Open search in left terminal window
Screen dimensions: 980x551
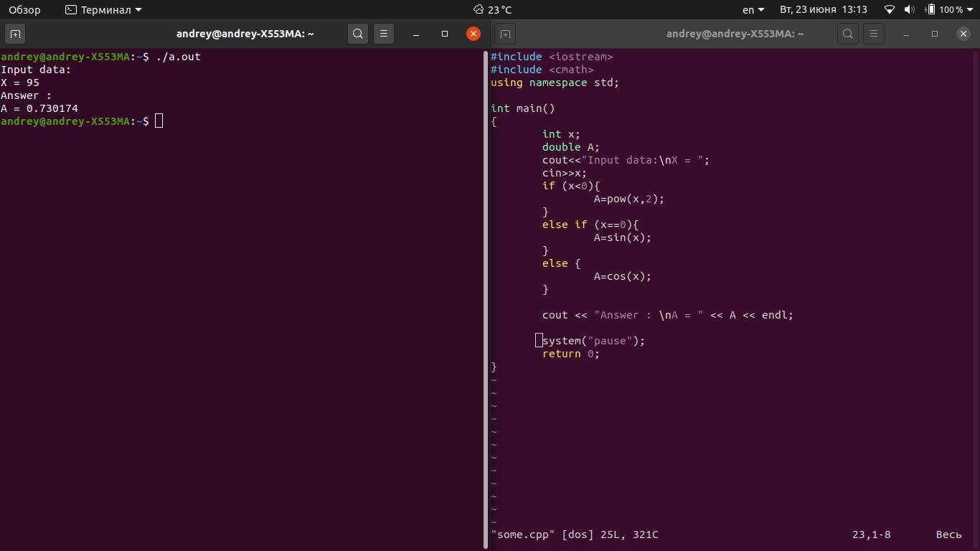coord(358,34)
